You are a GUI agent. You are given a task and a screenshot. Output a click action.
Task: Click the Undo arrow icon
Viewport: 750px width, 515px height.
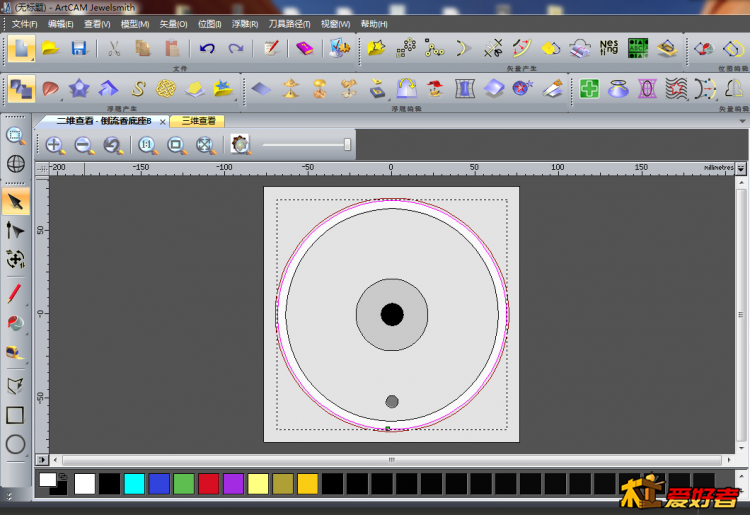coord(207,48)
